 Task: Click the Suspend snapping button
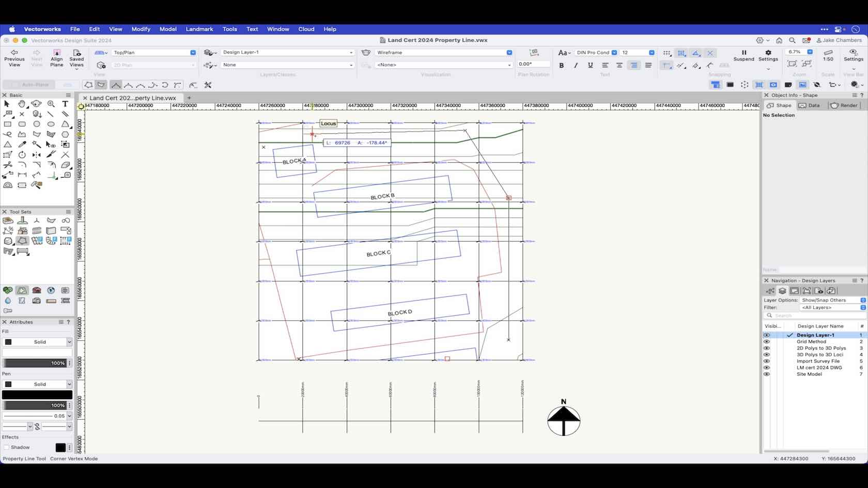pos(744,55)
